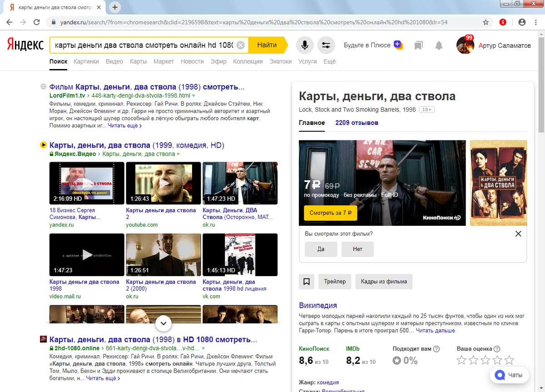Open user avatar with 99 notifications
The width and height of the screenshot is (545, 392).
coord(466,45)
